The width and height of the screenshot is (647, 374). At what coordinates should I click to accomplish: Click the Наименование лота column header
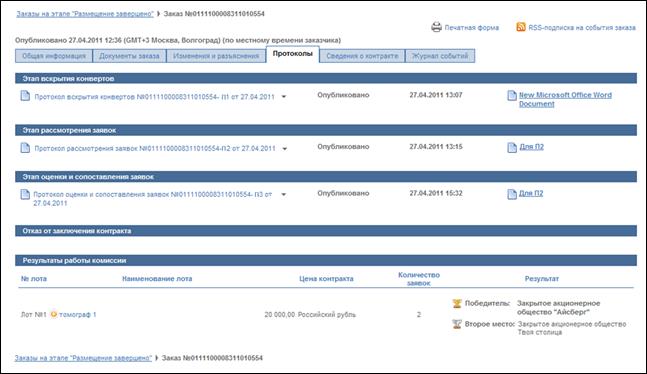pyautogui.click(x=157, y=279)
